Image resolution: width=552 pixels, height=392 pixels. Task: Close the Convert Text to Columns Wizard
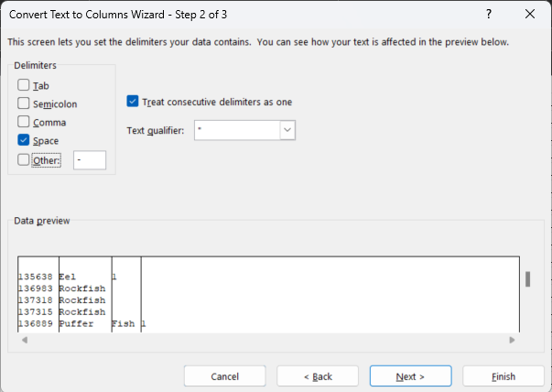click(530, 14)
